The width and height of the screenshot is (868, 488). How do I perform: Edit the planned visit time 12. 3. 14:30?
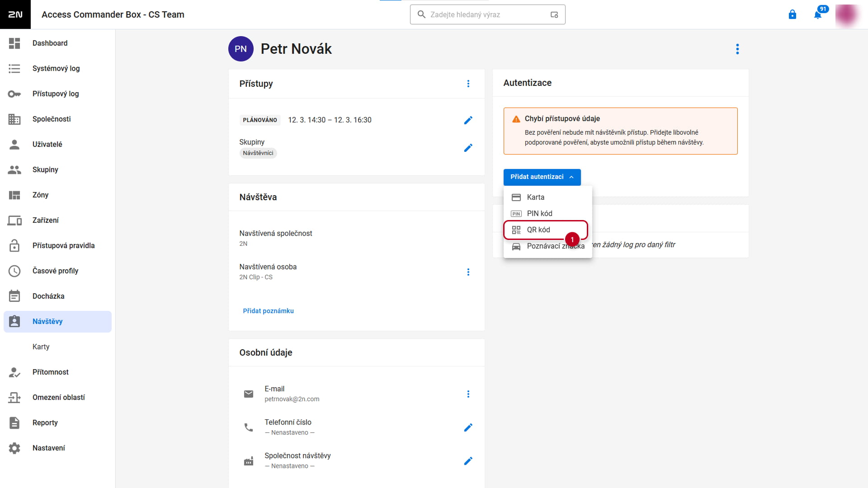tap(468, 120)
